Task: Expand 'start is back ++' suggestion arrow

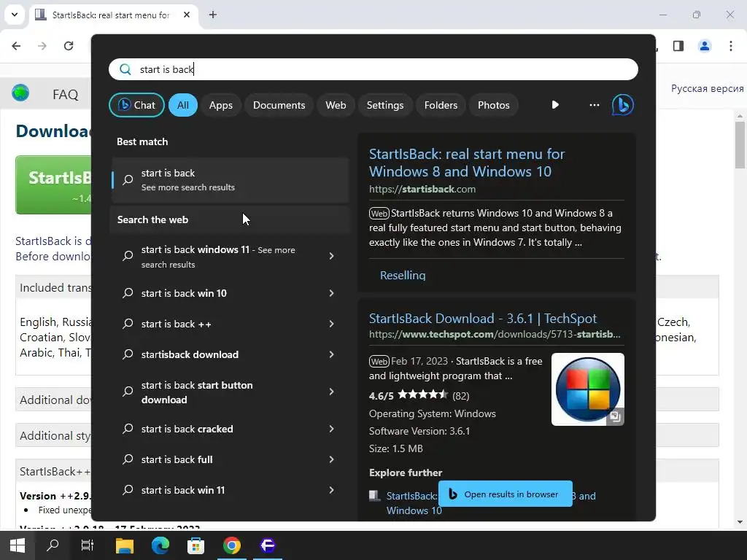Action: point(332,324)
